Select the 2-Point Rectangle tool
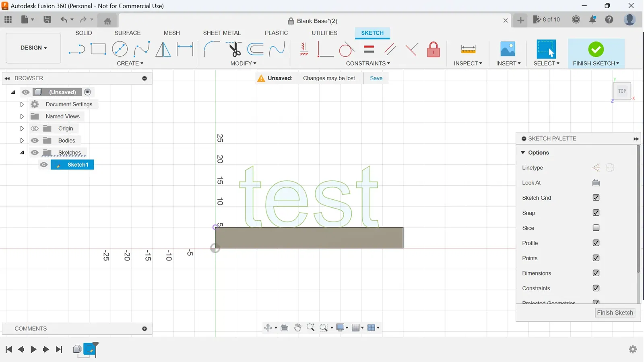This screenshot has width=644, height=362. pos(98,49)
